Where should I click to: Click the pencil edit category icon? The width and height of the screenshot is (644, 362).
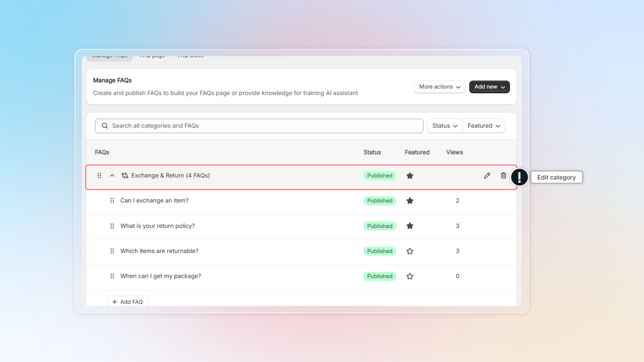(x=487, y=176)
